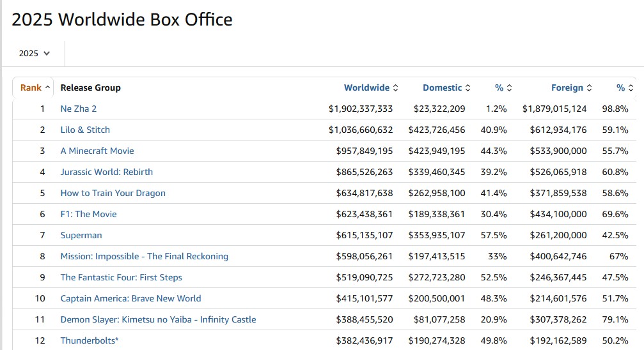Screen dimensions: 644x350
Task: Select domestic value $423,726,456
Action: 437,130
